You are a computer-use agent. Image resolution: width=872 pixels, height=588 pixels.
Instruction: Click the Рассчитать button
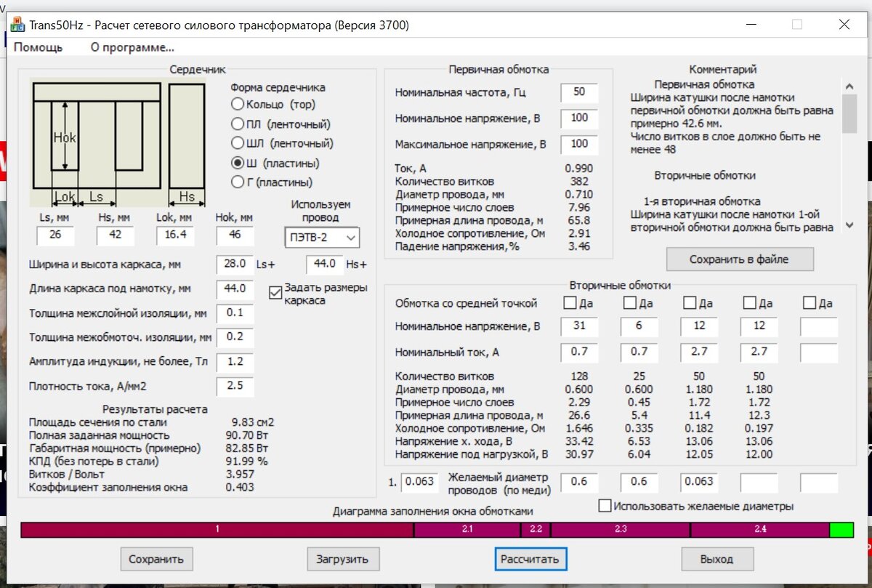(x=530, y=560)
